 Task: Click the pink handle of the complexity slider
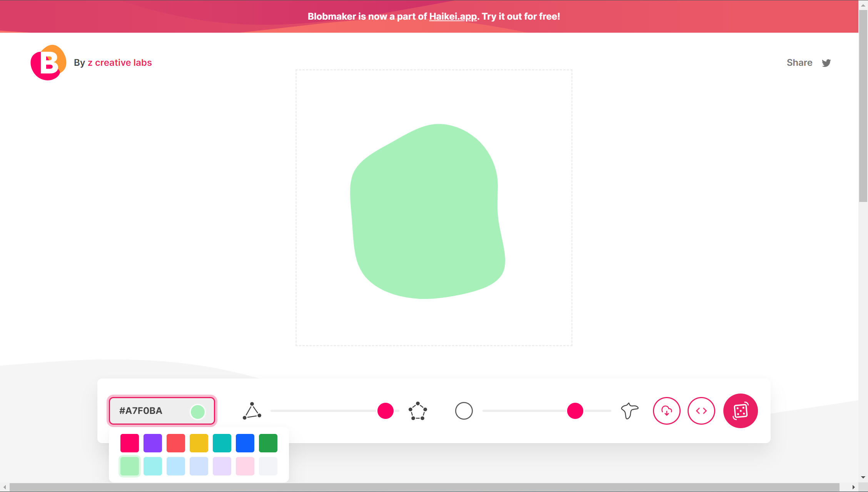[386, 410]
